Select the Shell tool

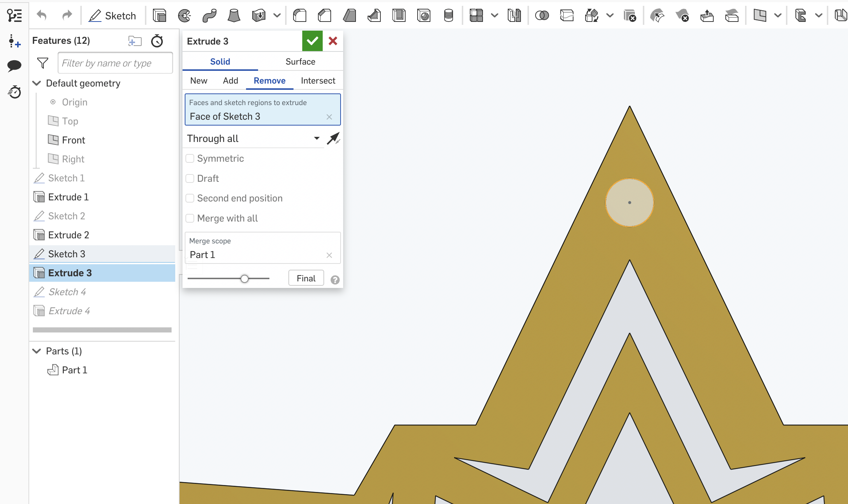click(x=399, y=15)
